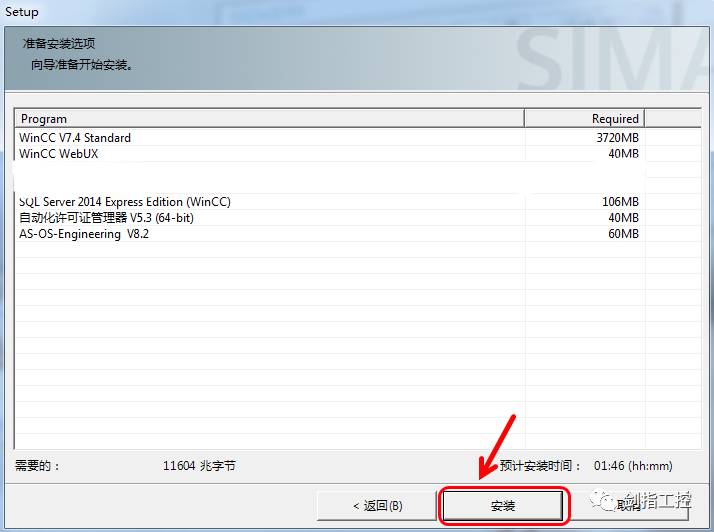Viewport: 714px width, 532px height.
Task: Click the 01:46 (hh:mm) estimated time
Action: [633, 466]
